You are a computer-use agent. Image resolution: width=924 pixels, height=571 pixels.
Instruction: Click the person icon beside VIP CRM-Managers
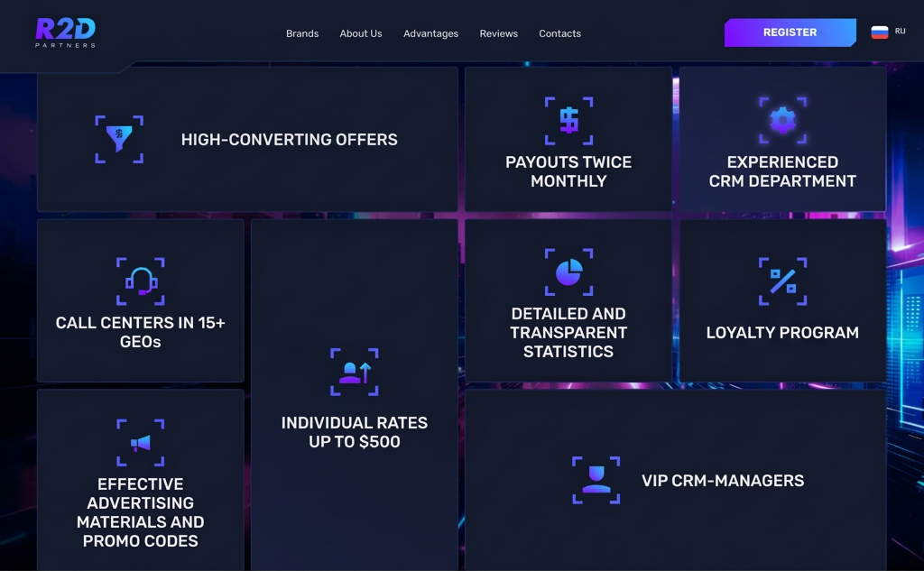(x=596, y=480)
